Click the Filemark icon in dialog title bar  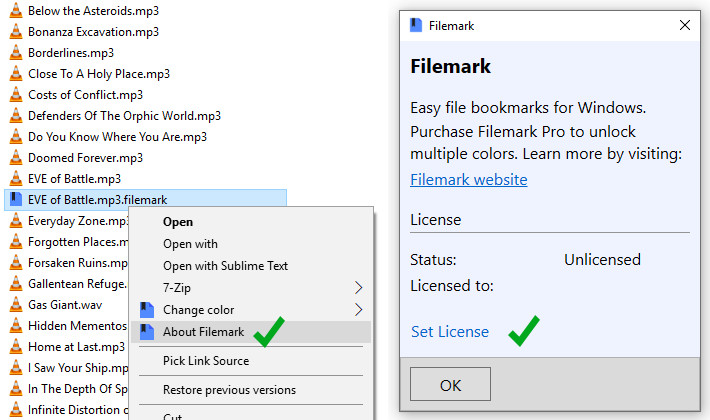point(416,25)
